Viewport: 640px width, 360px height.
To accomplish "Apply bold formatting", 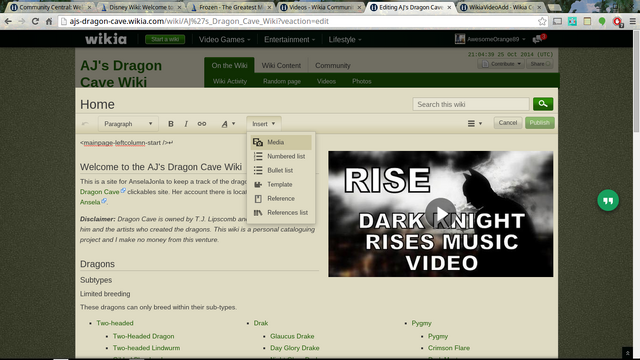I will coord(171,124).
